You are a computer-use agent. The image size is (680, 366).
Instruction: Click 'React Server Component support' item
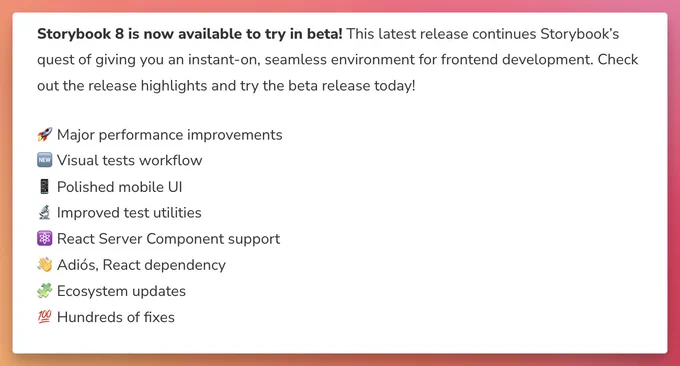[x=169, y=239]
